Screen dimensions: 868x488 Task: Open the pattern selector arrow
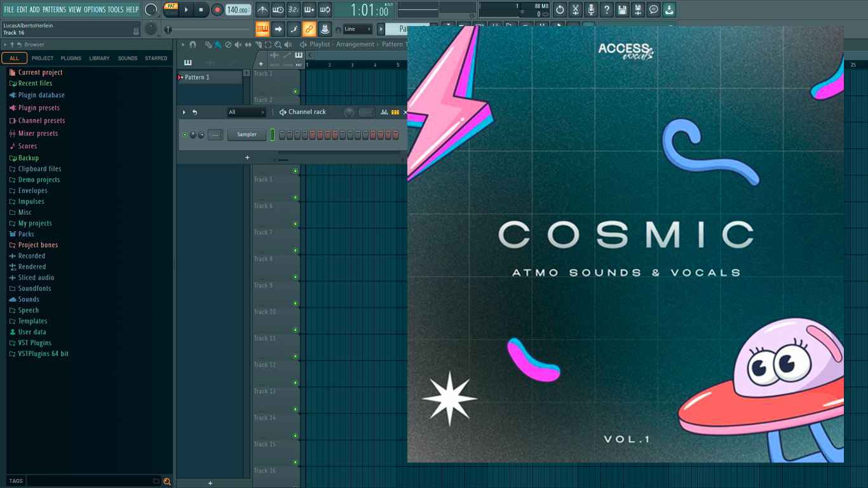point(381,29)
